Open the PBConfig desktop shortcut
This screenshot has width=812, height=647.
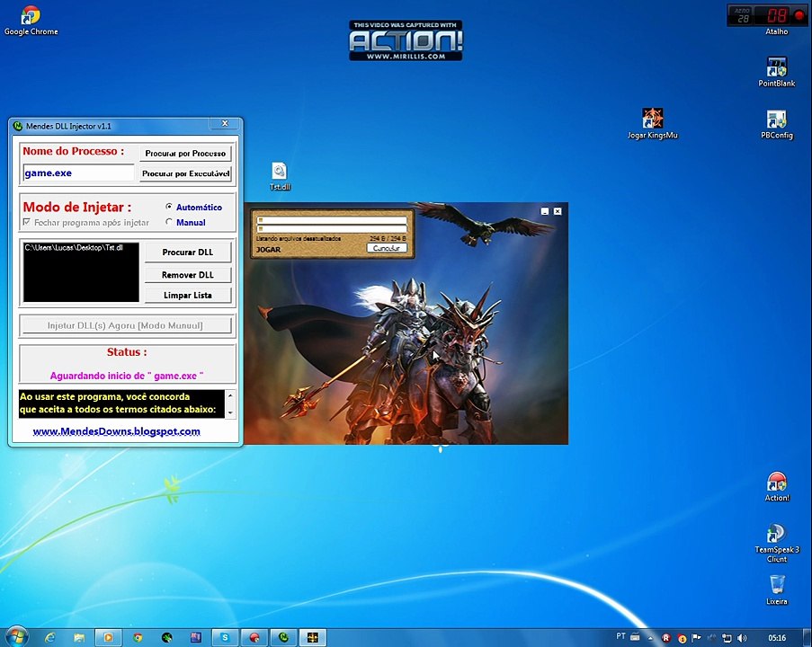click(x=776, y=124)
